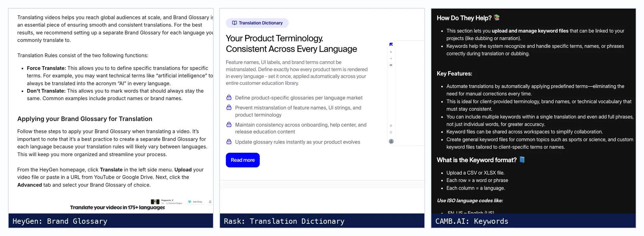The image size is (644, 236).
Task: Click 'Each column = a language.' bullet
Action: tap(476, 188)
